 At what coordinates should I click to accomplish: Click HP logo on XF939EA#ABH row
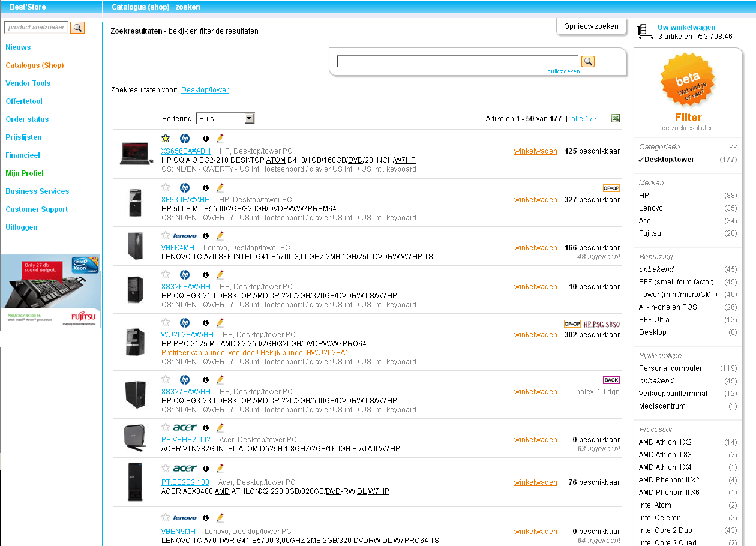185,188
